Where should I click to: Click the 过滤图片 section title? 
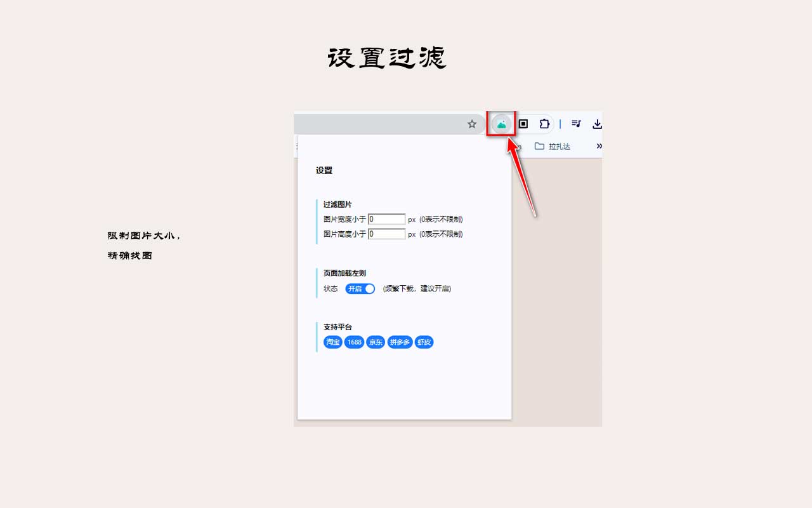337,204
